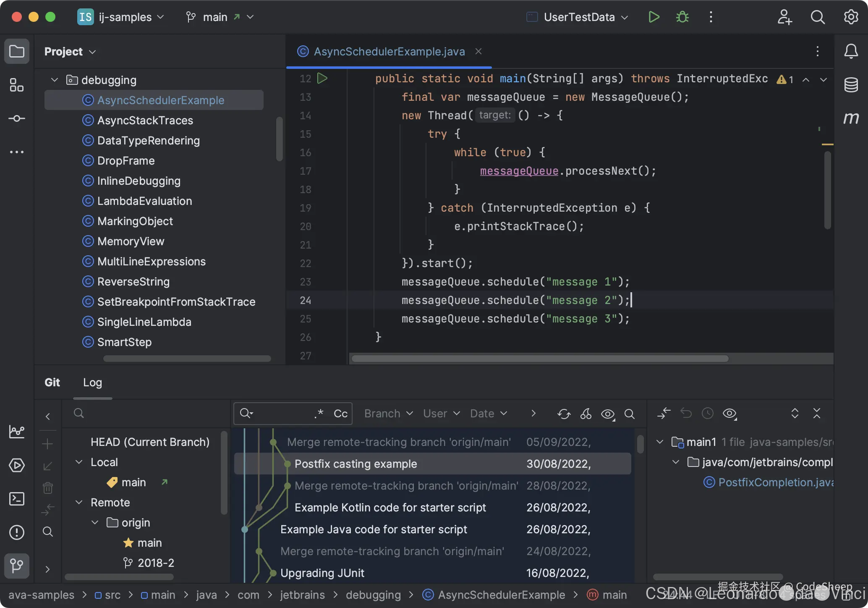Refresh the Git log with the refresh icon
Screen dimensions: 868x608
564,414
